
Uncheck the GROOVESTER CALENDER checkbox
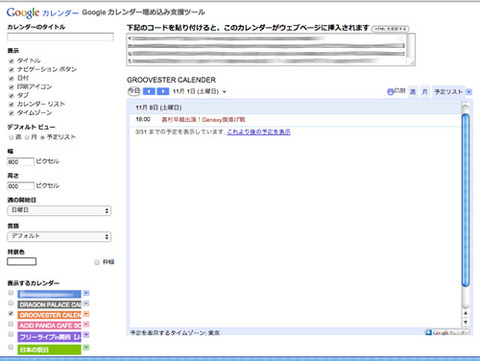[x=11, y=313]
